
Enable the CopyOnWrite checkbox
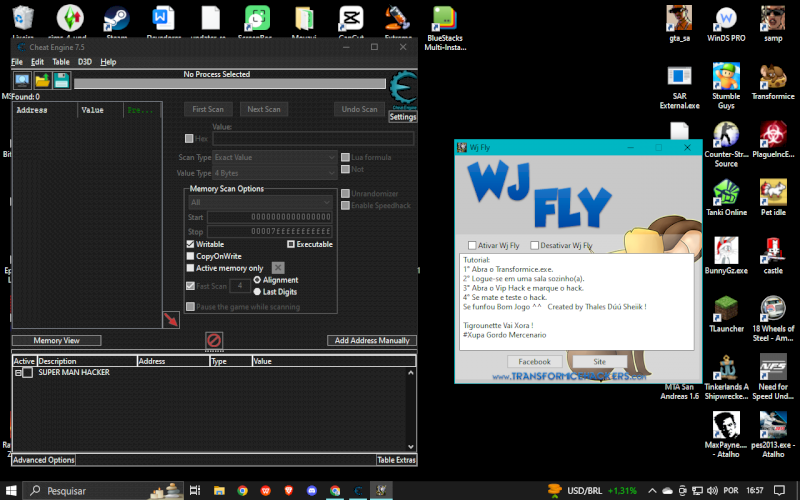[190, 256]
